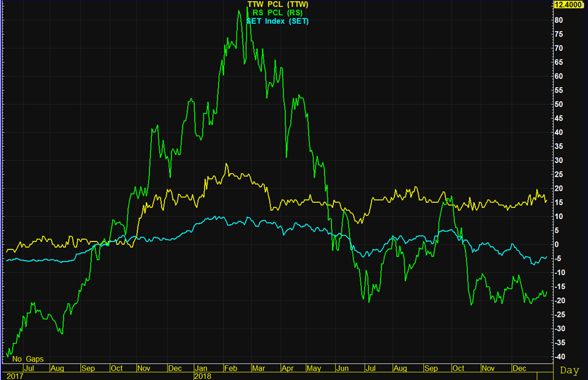Click the 0 level on price axis
588x380 pixels.
click(x=557, y=245)
